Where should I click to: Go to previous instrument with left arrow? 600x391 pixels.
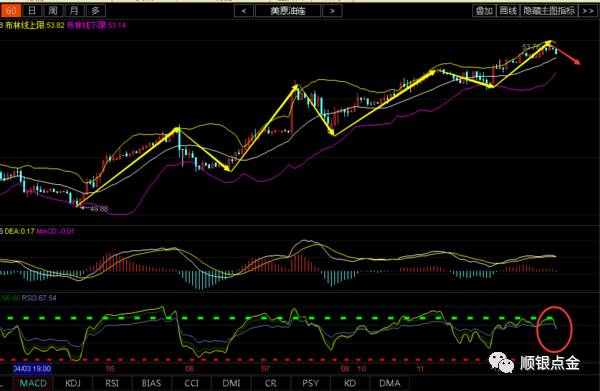coord(244,11)
